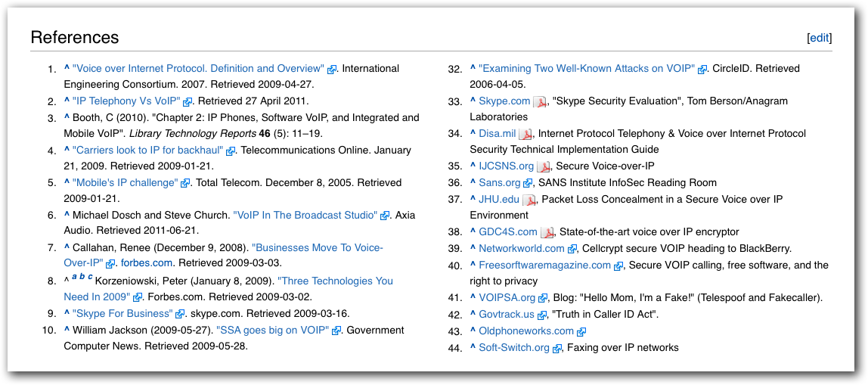Click external-link icon after Soft-Switch.org
868x385 pixels.
556,349
